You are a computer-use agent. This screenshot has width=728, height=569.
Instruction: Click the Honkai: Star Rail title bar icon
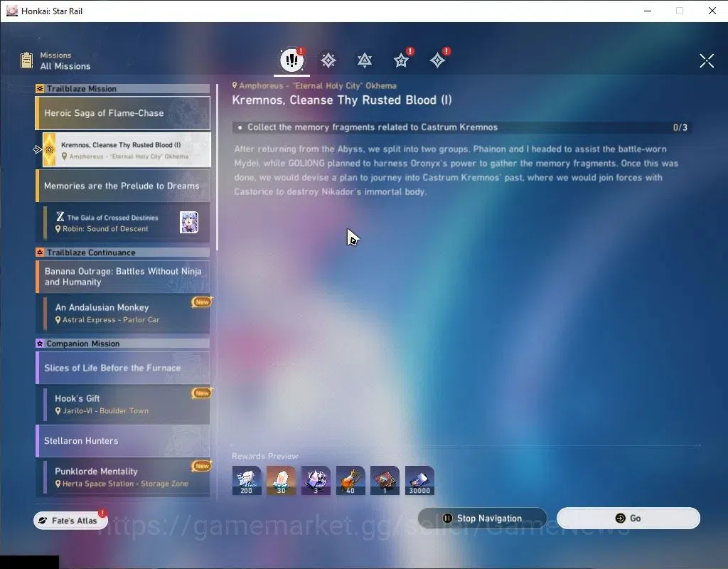[x=12, y=11]
